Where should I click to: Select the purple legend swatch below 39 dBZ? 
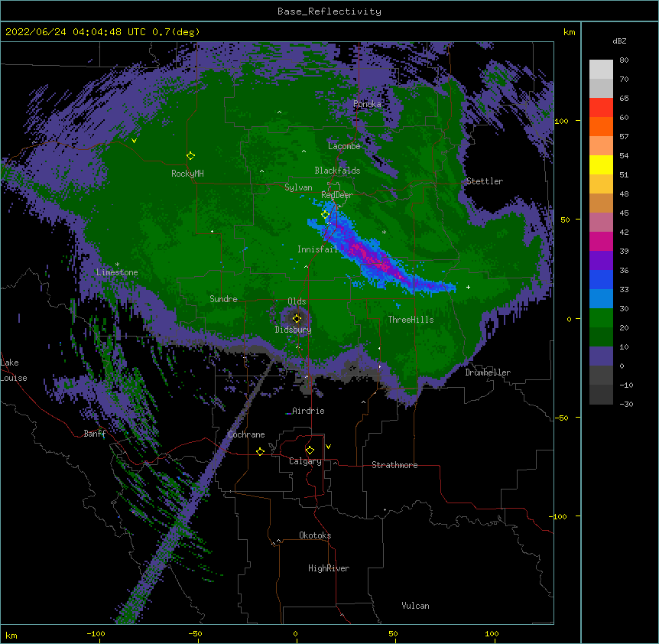coord(601,261)
